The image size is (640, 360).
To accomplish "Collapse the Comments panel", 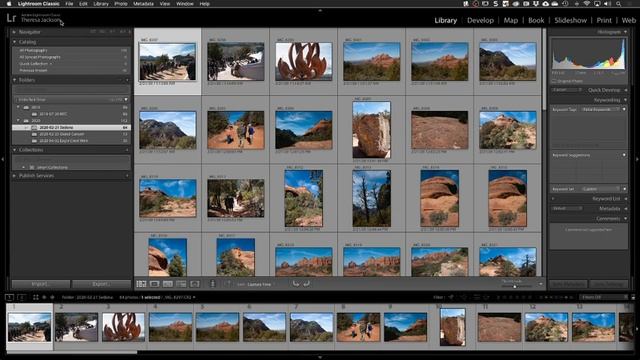I will click(625, 219).
